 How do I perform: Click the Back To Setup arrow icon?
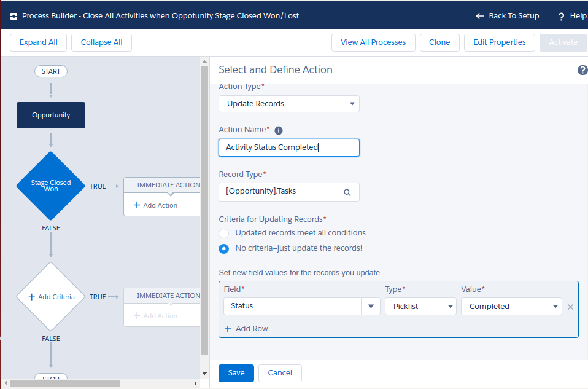[480, 16]
